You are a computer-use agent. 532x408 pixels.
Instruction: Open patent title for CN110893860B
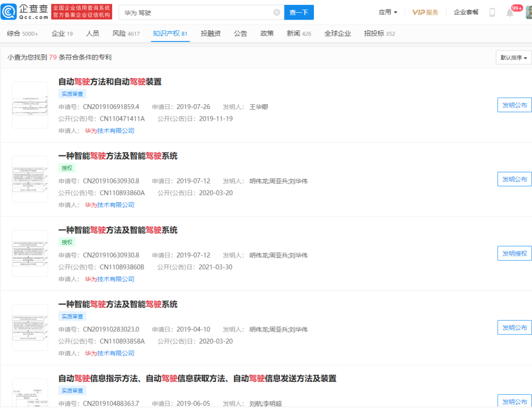[x=118, y=230]
